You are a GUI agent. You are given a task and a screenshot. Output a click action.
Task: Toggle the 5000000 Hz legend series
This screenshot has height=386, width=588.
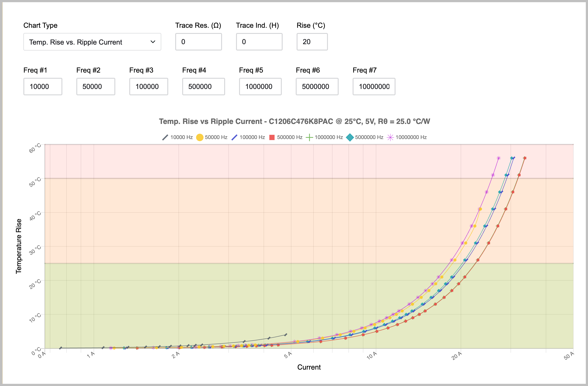(x=365, y=137)
